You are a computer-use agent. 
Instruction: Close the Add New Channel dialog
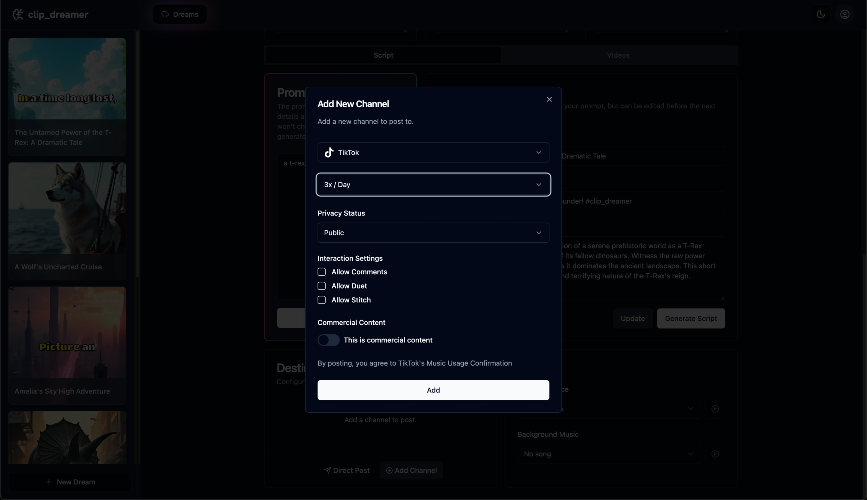tap(549, 100)
